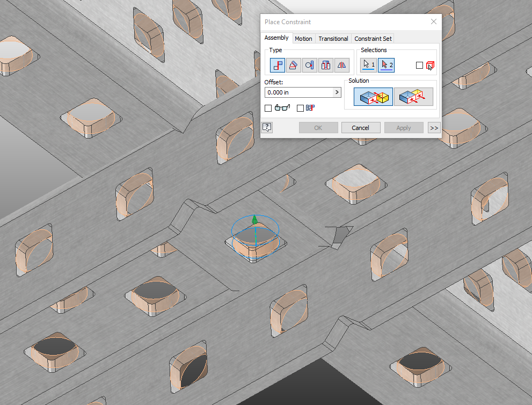
Task: Toggle the Predict Offset and Orientation checkbox
Action: point(300,108)
